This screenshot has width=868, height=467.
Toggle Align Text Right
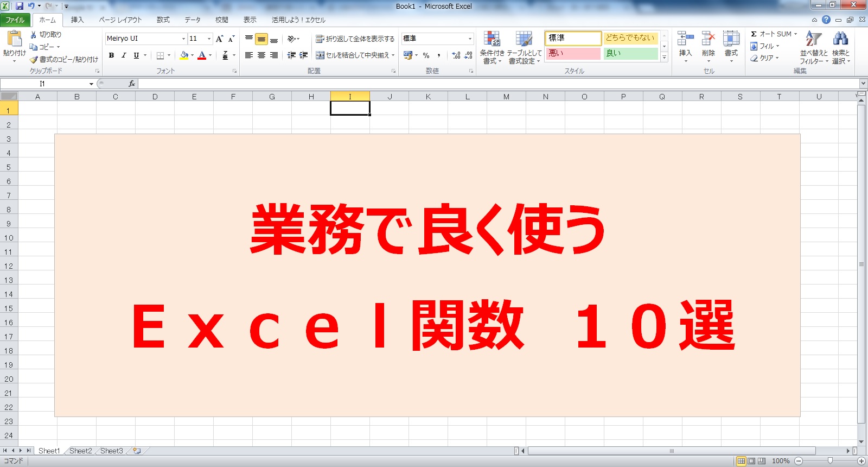(x=274, y=55)
